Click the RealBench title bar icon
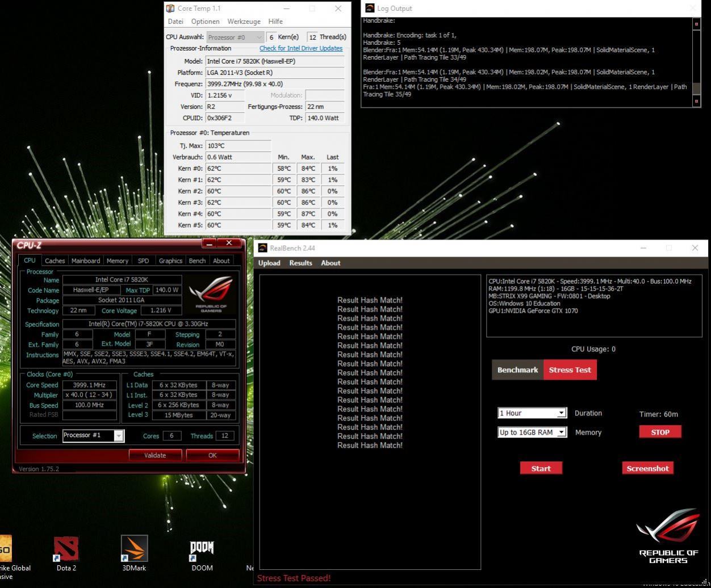Viewport: 711px width, 588px height. pyautogui.click(x=262, y=248)
